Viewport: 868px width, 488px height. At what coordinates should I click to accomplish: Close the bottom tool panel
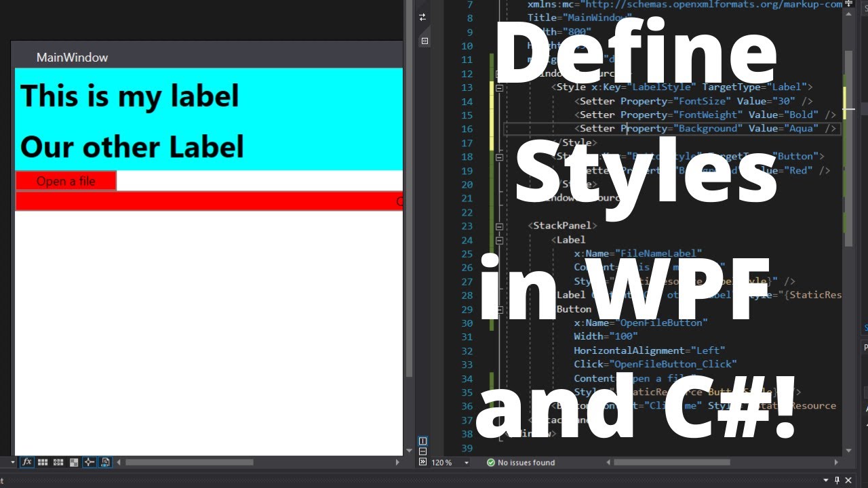pos(848,480)
